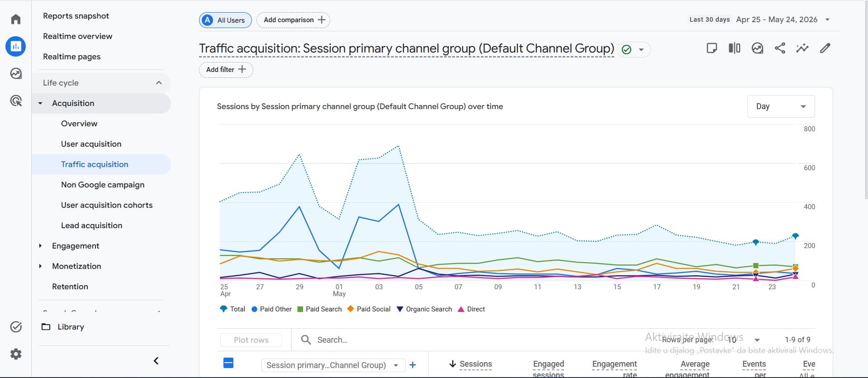
Task: Toggle the Total series in legend
Action: pyautogui.click(x=232, y=309)
